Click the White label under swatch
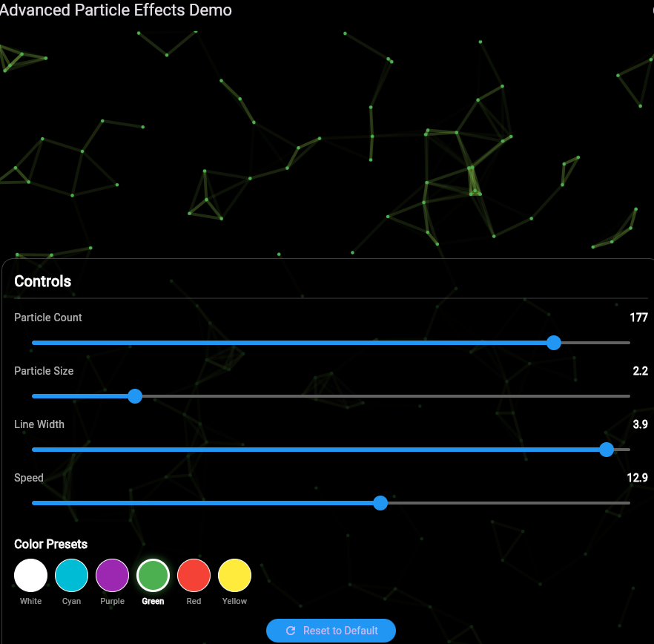 [x=31, y=601]
